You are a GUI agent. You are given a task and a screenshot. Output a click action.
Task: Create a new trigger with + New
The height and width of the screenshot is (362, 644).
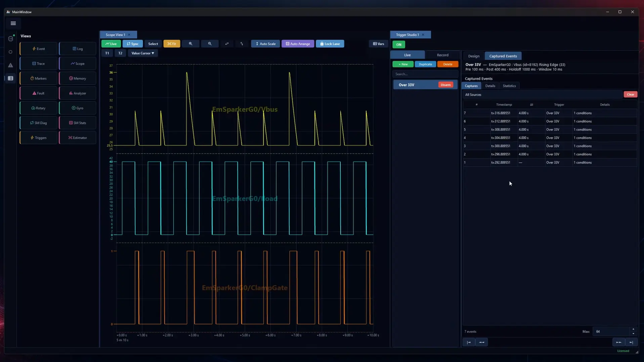click(403, 64)
